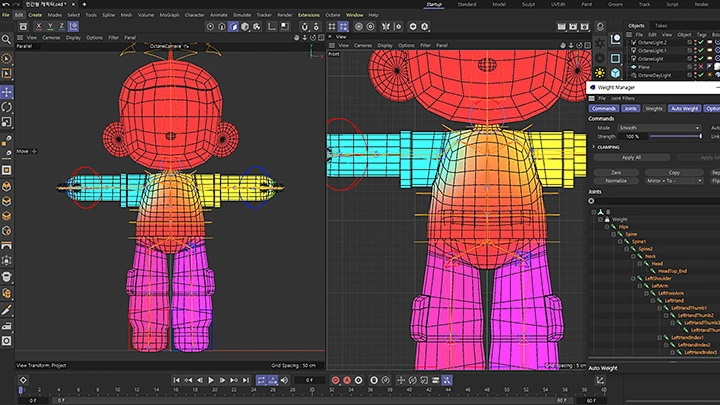Open the Extensions menu
The height and width of the screenshot is (405, 720).
click(x=309, y=15)
